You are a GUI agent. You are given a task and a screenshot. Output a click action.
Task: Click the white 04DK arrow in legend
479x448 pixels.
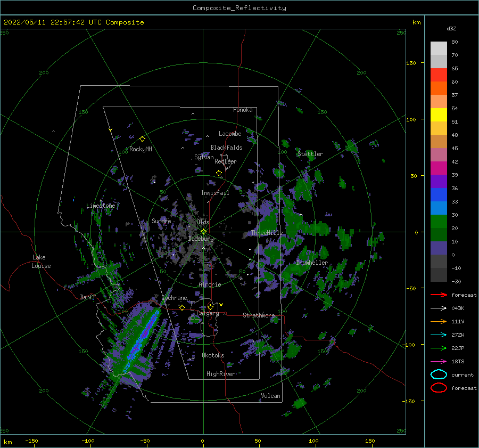(x=439, y=308)
